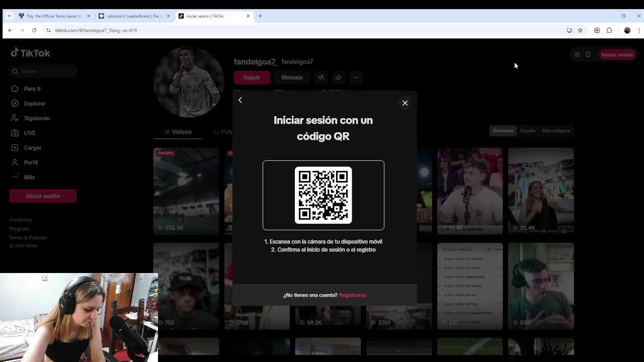Click the Program footer link
The width and height of the screenshot is (644, 362).
click(x=19, y=229)
